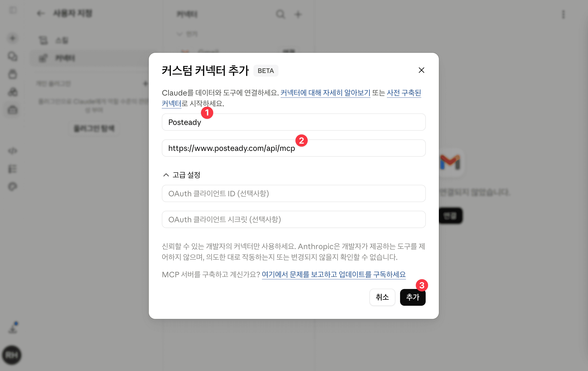Close the custom connector dialog with X

pos(421,70)
